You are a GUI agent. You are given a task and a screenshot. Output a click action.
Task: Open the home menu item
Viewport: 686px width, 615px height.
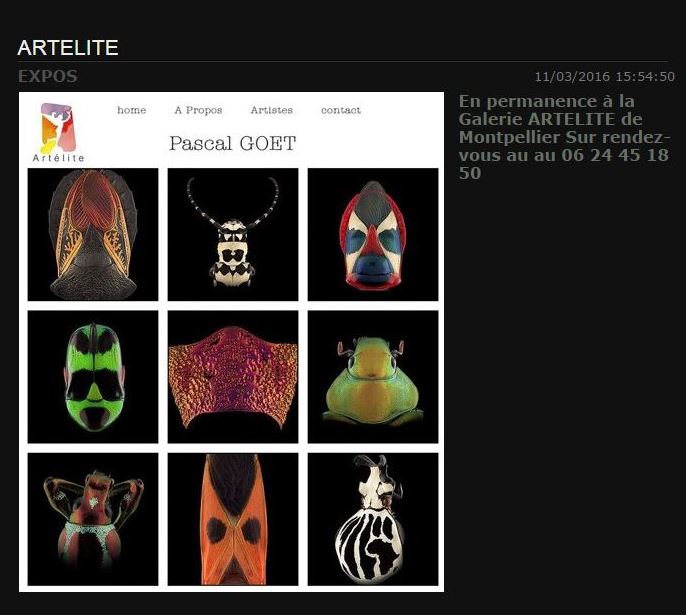tap(131, 110)
